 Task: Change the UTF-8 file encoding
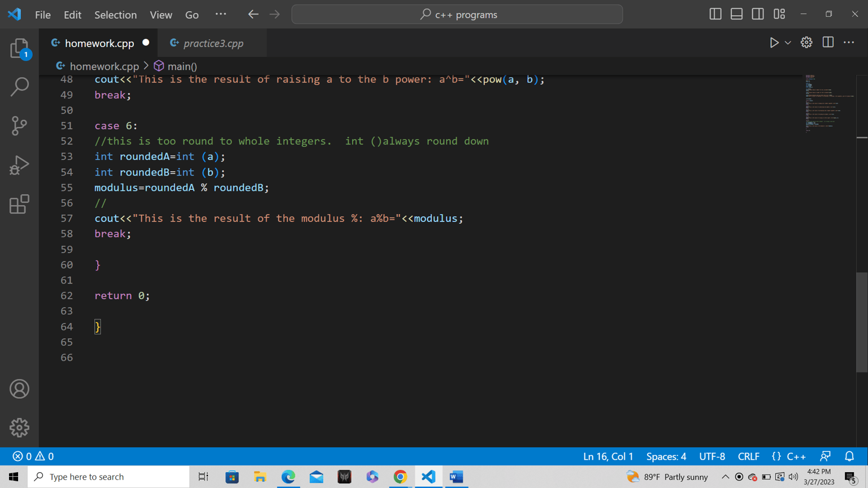click(x=712, y=456)
